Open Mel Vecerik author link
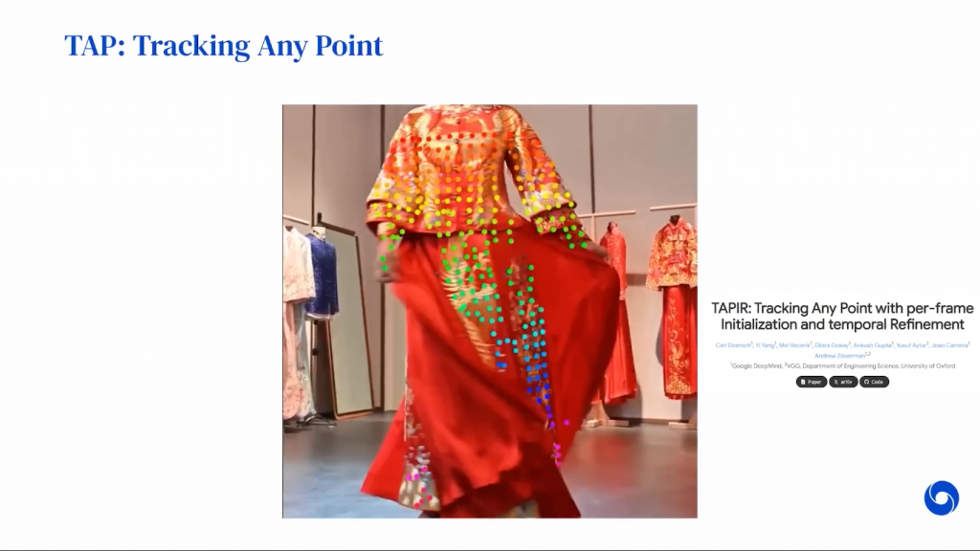Viewport: 980px width, 551px height. tap(795, 345)
